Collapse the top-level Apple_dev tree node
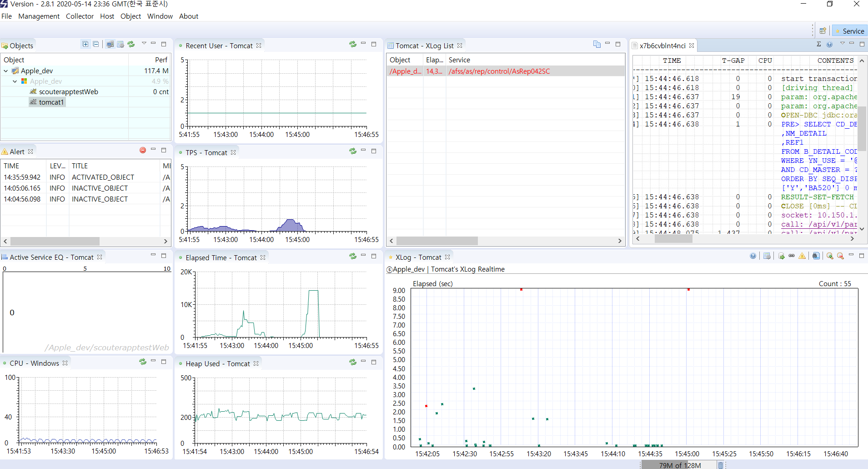The width and height of the screenshot is (868, 469). 6,71
